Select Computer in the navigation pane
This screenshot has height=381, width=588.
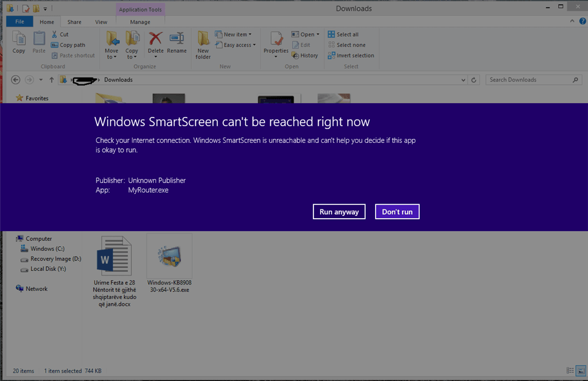(34, 239)
